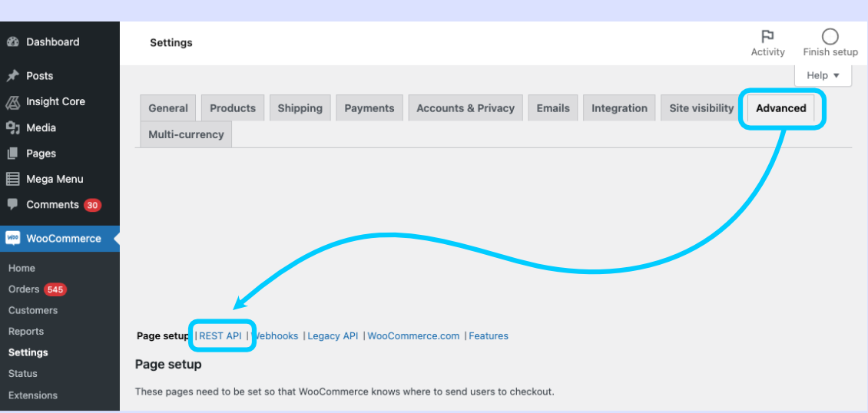Open the Reports submenu

tap(26, 331)
